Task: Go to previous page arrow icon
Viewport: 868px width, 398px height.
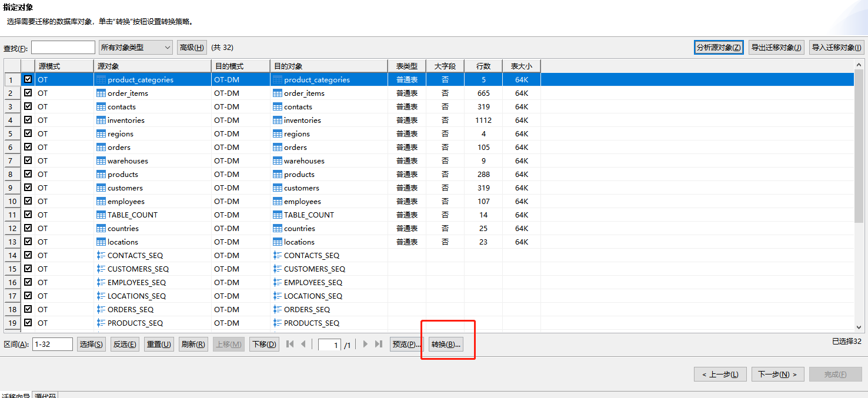Action: (303, 344)
